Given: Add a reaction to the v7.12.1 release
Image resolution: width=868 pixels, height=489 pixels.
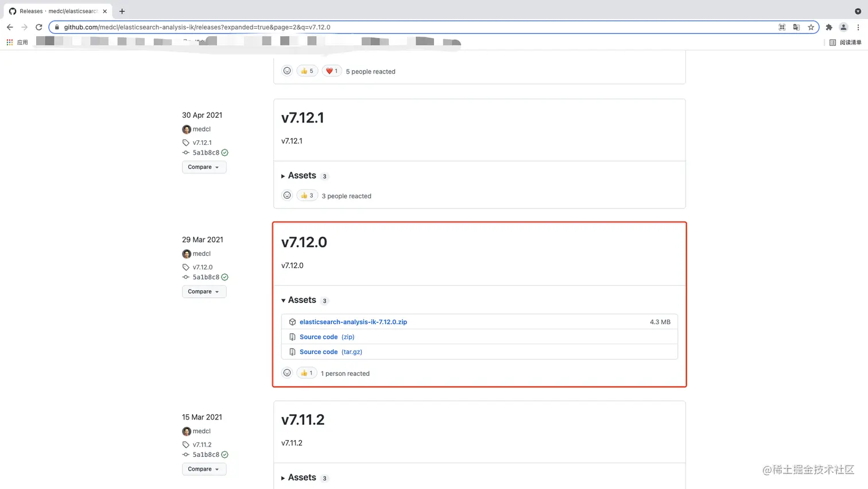Looking at the screenshot, I should pyautogui.click(x=287, y=195).
